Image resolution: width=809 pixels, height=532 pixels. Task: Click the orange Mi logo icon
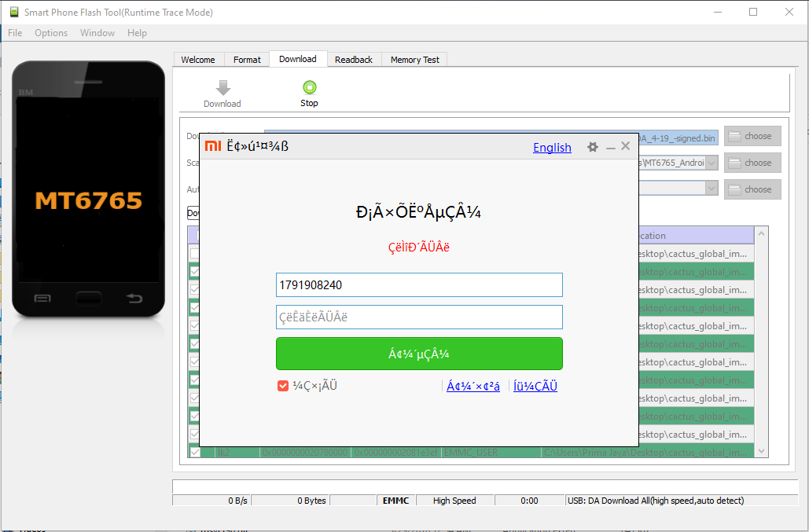pyautogui.click(x=213, y=146)
